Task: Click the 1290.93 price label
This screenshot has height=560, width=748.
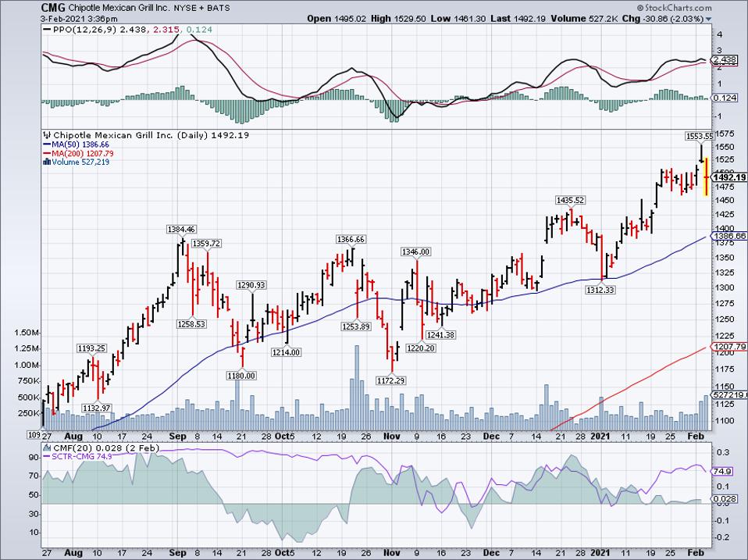Action: 251,285
